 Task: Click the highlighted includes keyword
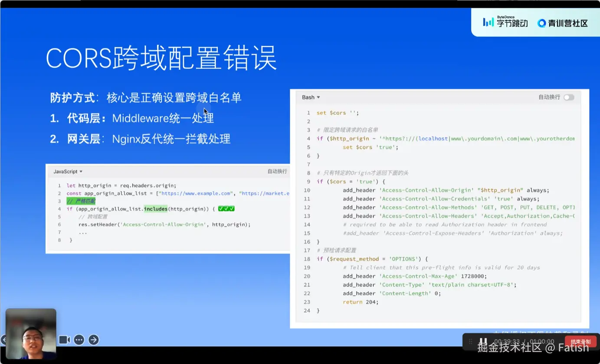pos(156,209)
